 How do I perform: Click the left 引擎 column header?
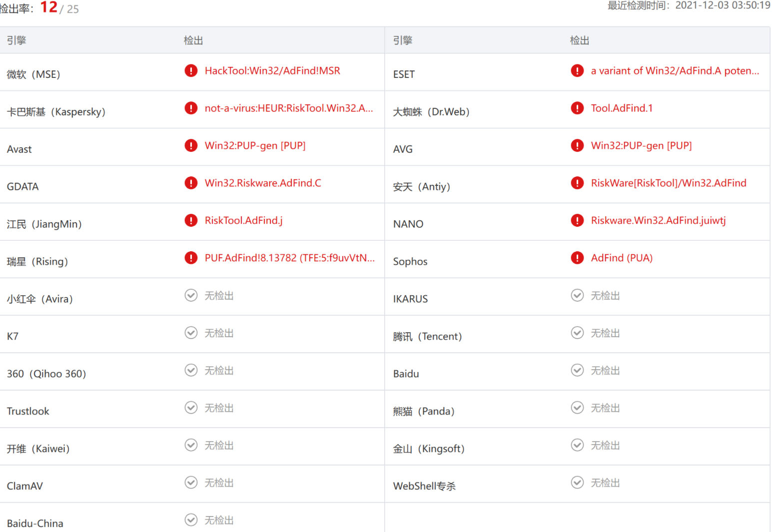(x=16, y=40)
